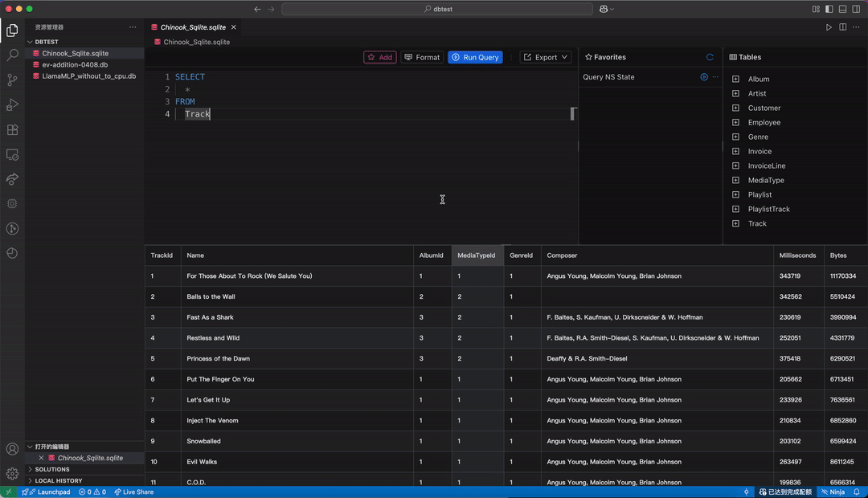
Task: Split the editor to the right
Action: [x=842, y=27]
